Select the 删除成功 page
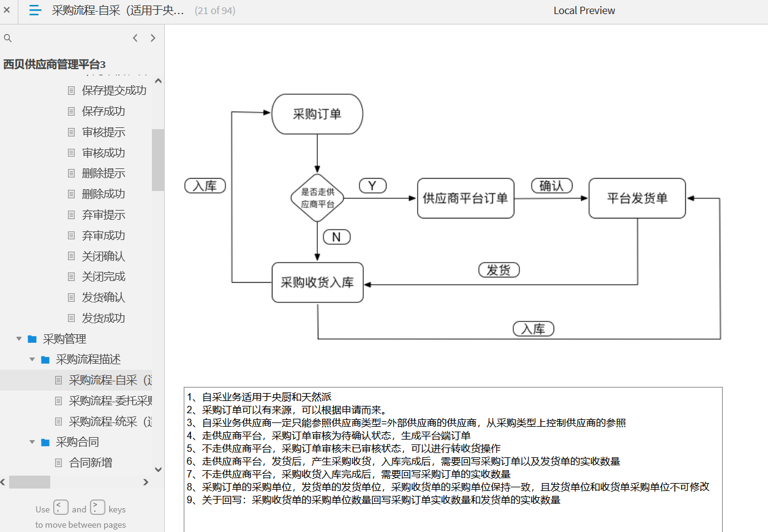This screenshot has width=768, height=532. tap(104, 194)
